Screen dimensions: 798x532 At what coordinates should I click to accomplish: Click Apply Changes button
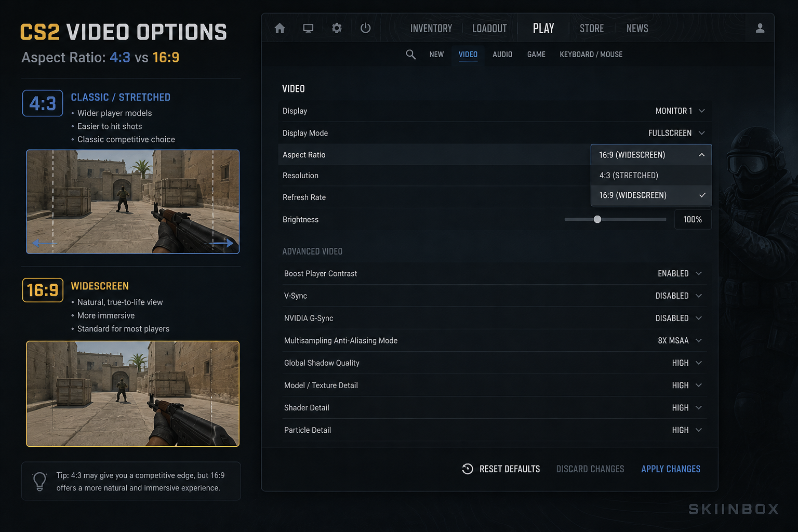[671, 469]
